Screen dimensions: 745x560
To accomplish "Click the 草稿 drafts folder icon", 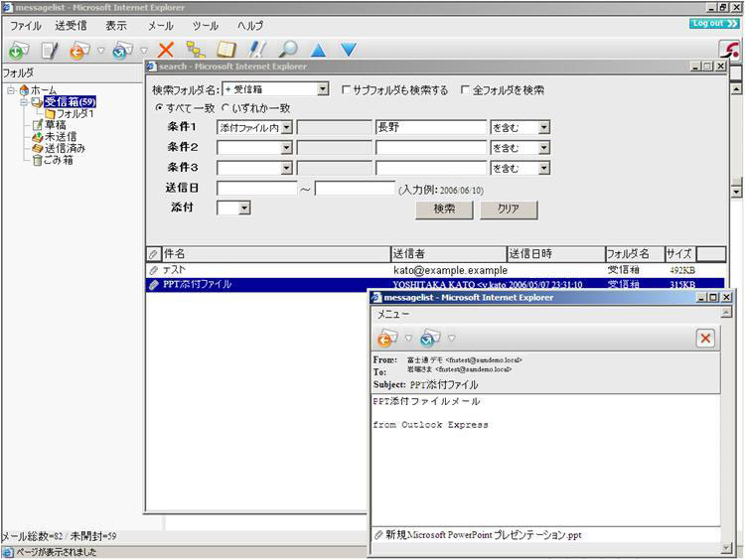I will (37, 125).
